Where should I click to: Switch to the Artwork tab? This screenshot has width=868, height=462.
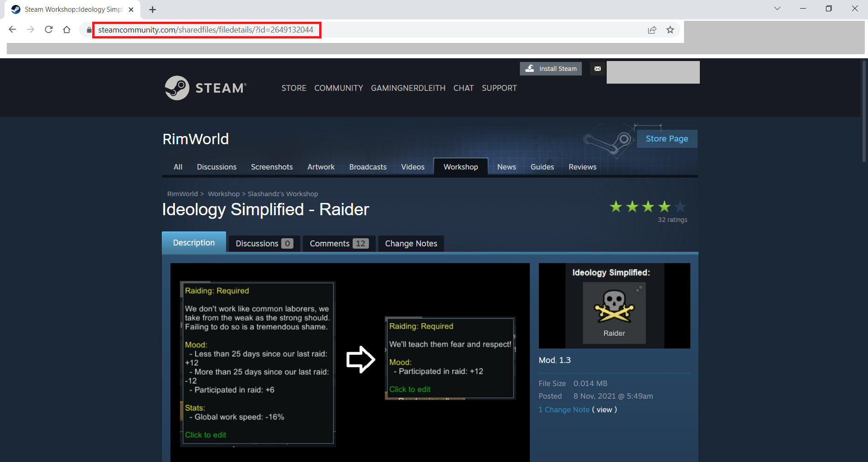click(x=321, y=167)
